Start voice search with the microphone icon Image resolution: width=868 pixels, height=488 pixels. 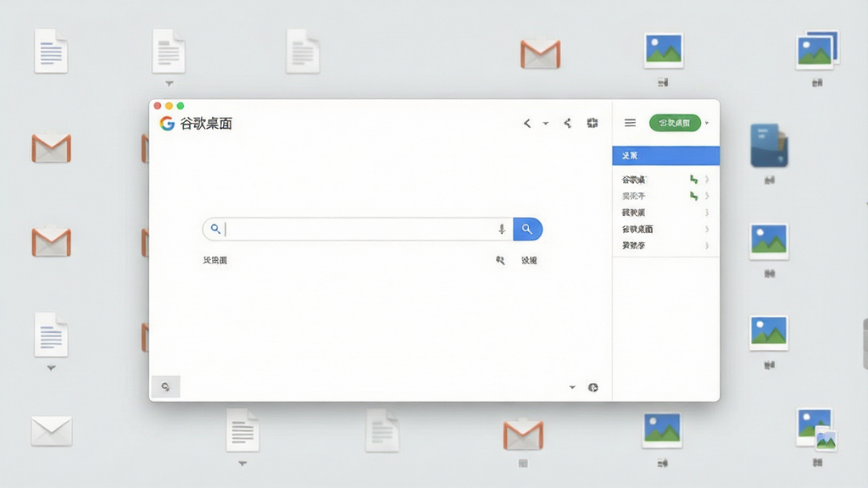[x=502, y=229]
